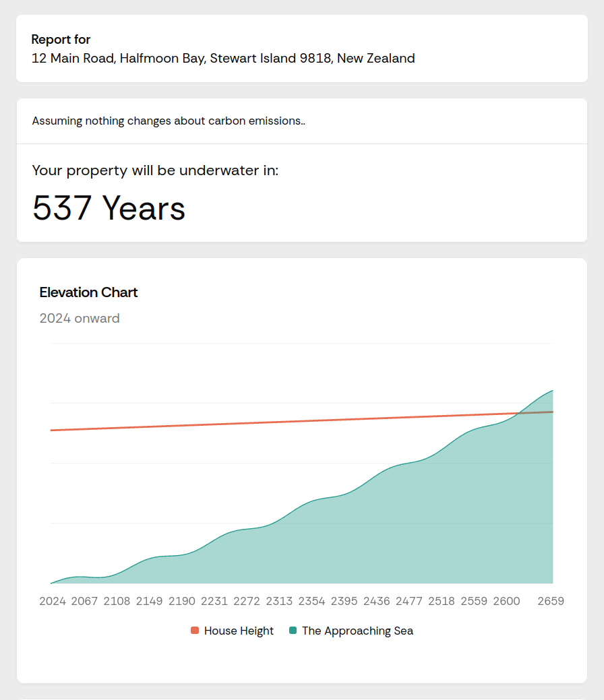This screenshot has height=700, width=604.
Task: Click the 2395 axis year
Action: 344,601
